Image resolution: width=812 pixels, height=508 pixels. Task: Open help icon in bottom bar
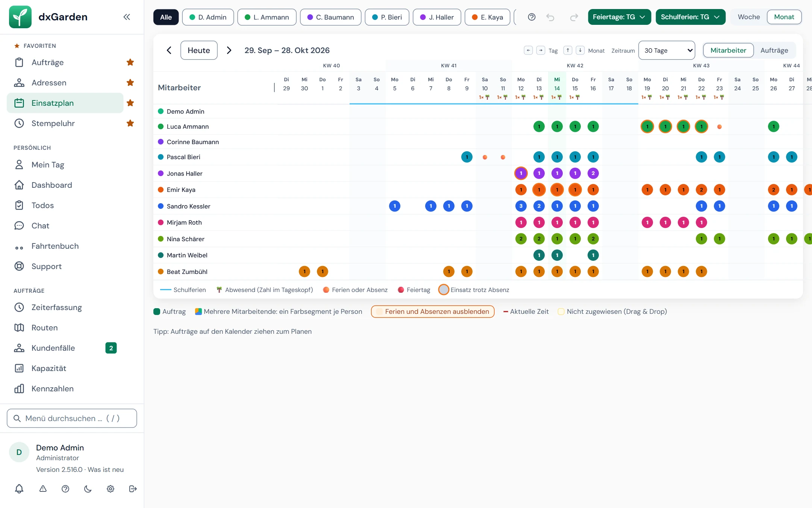[x=65, y=489]
